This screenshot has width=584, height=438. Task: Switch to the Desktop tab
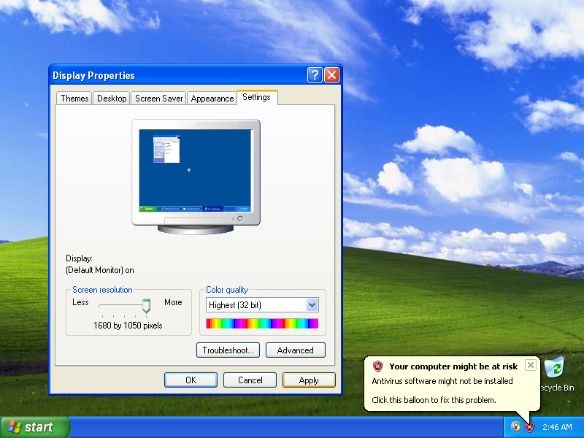[x=111, y=98]
